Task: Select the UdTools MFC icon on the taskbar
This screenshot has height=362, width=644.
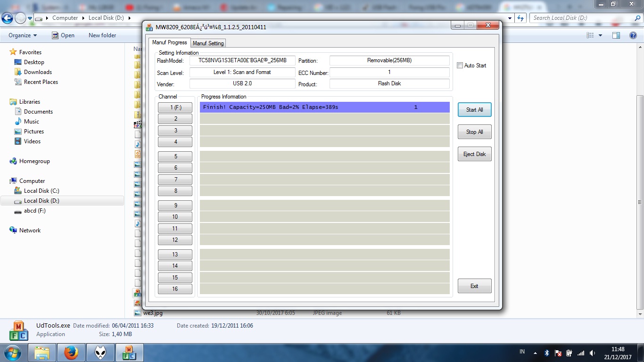Action: tap(129, 352)
